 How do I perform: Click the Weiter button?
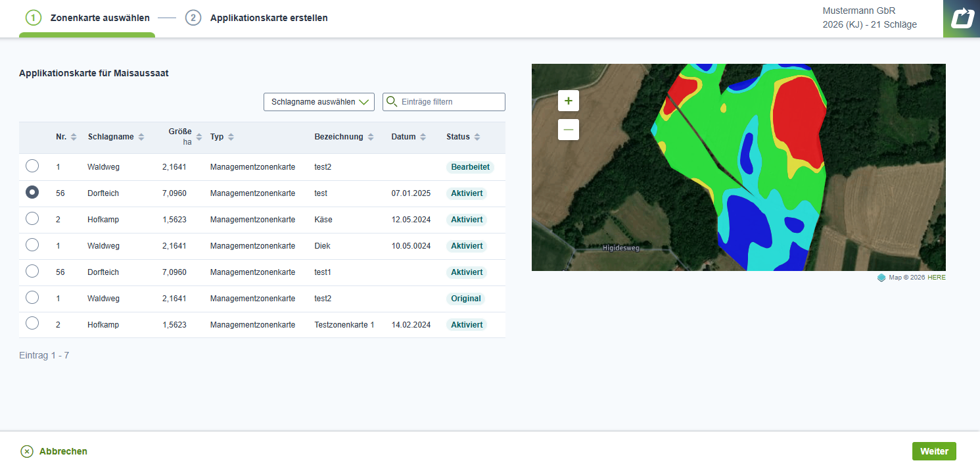934,451
